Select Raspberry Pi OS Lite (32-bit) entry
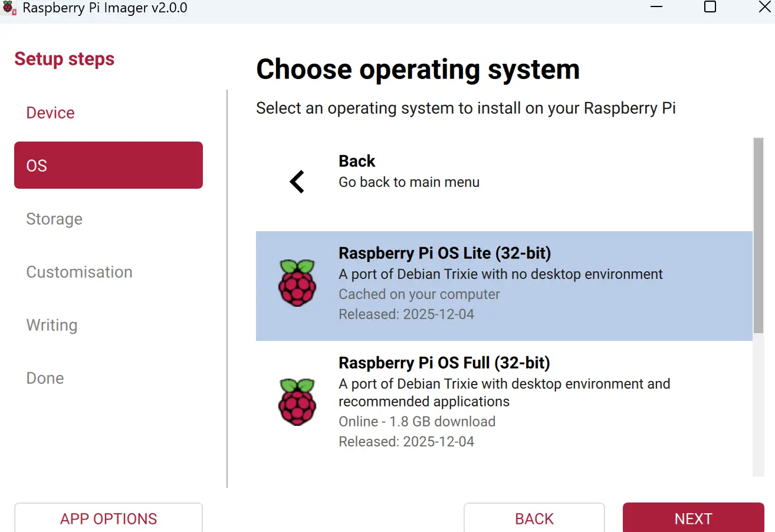This screenshot has height=532, width=775. (504, 286)
